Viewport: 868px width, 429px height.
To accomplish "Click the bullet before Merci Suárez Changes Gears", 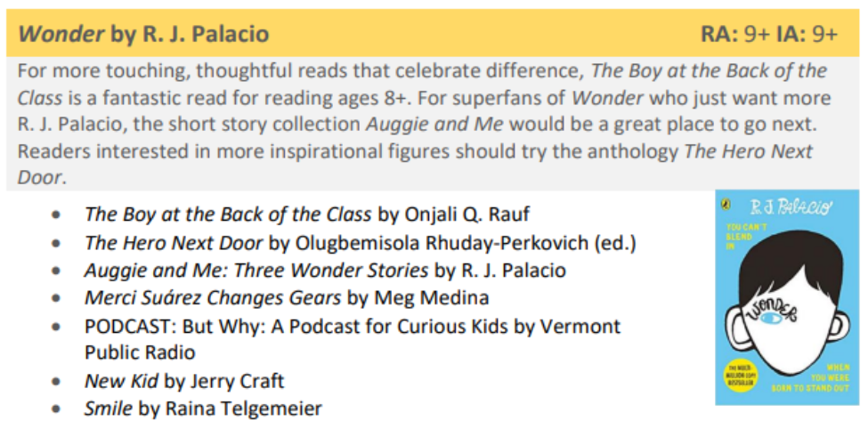I will pyautogui.click(x=58, y=298).
